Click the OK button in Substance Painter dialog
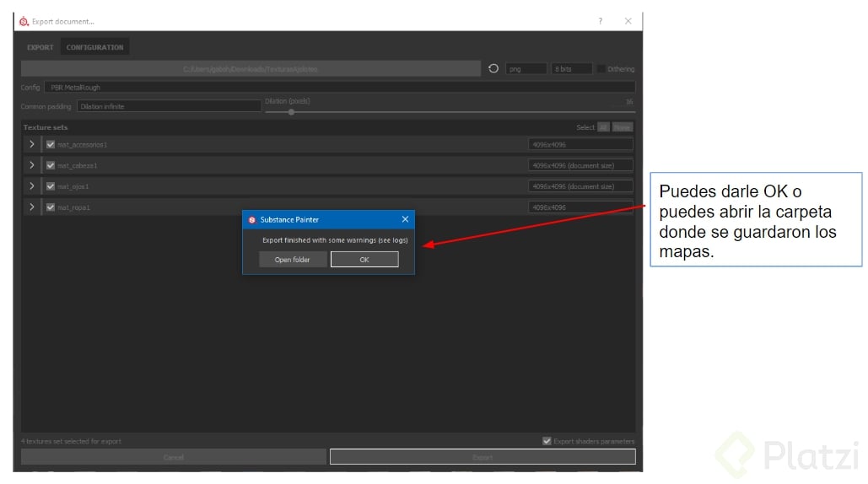This screenshot has height=484, width=868. 364,260
